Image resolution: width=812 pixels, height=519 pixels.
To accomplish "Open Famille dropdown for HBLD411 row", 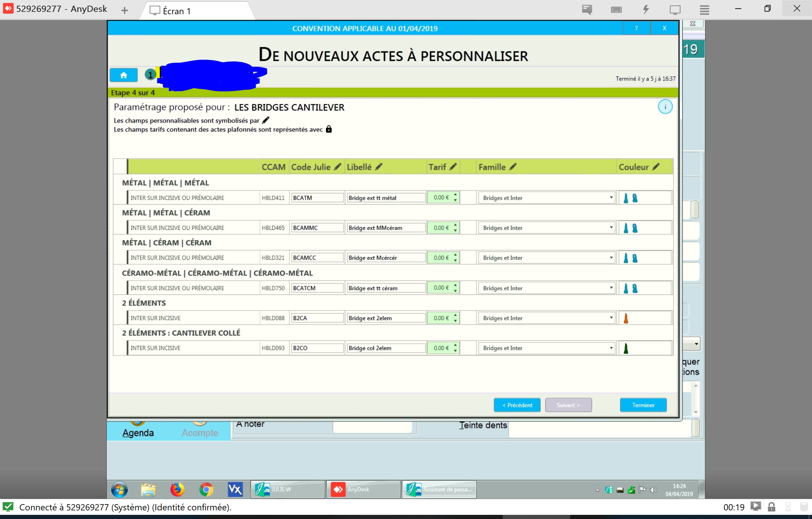I will tap(611, 197).
